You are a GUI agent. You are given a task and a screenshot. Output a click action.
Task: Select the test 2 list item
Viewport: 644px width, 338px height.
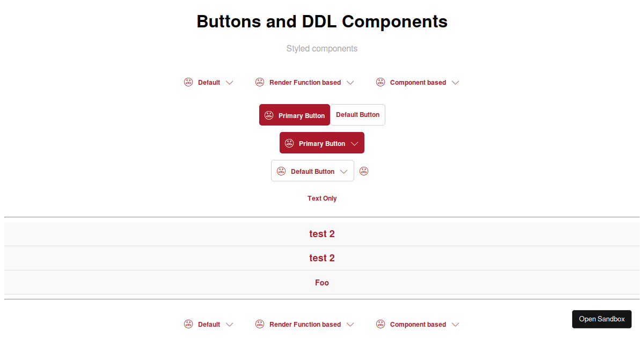322,233
